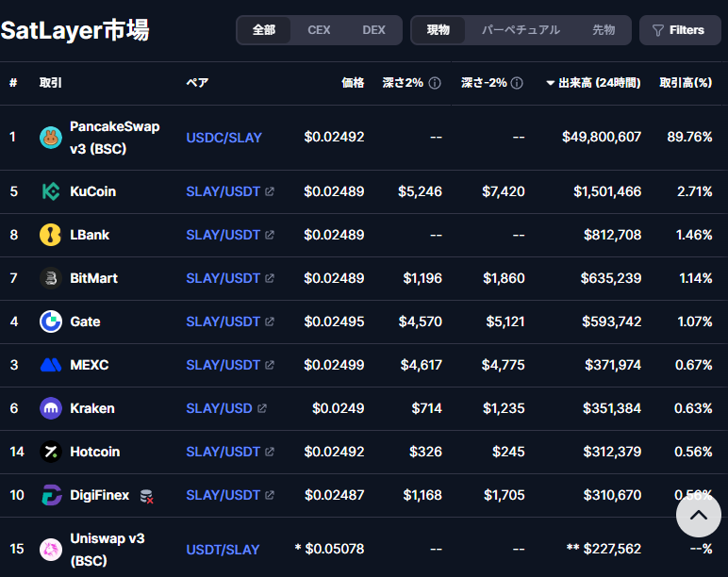Viewport: 728px width, 577px height.
Task: Open the external link icon for Hotcoin pair
Action: [x=270, y=452]
